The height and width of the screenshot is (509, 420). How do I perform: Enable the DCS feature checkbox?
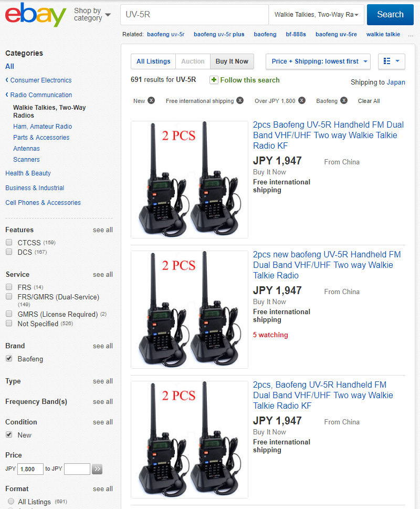pyautogui.click(x=9, y=252)
